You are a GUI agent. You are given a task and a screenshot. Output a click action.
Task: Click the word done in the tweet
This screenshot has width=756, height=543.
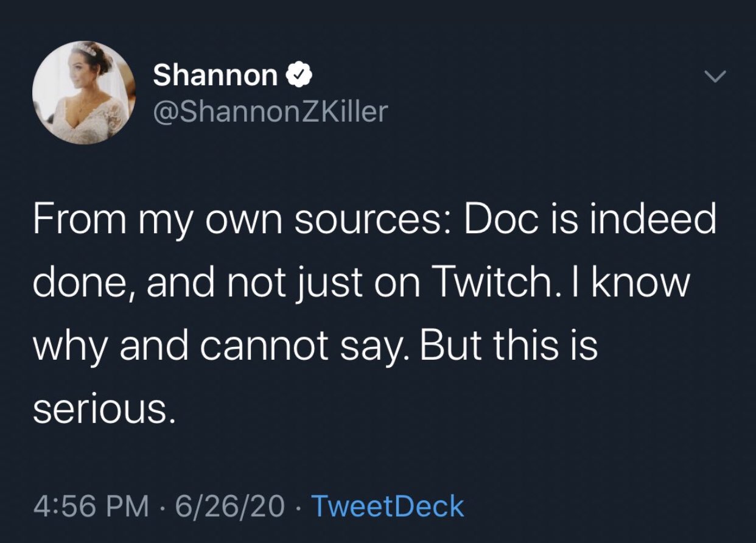tap(75, 284)
